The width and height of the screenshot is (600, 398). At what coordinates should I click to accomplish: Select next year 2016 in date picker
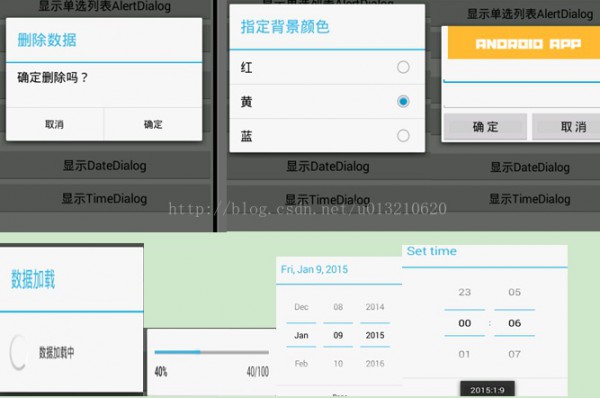pos(375,364)
